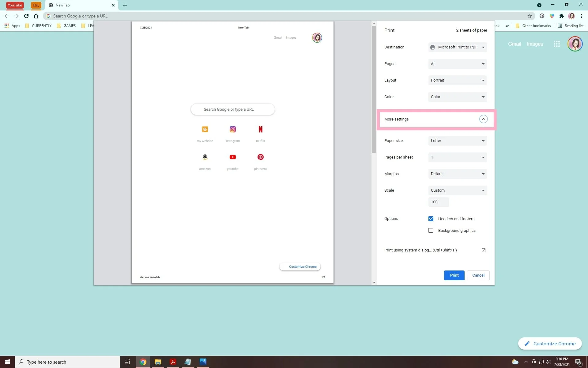
Task: Edit the custom scale value field
Action: (439, 202)
